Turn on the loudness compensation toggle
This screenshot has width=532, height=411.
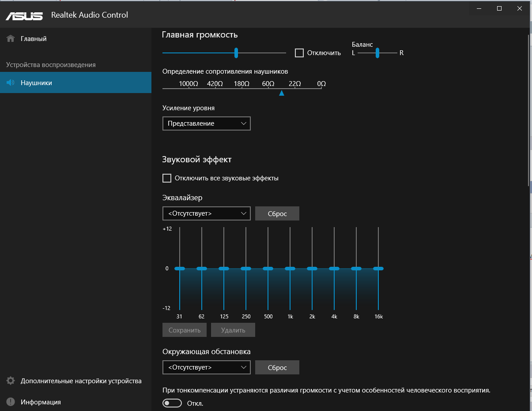(x=172, y=403)
